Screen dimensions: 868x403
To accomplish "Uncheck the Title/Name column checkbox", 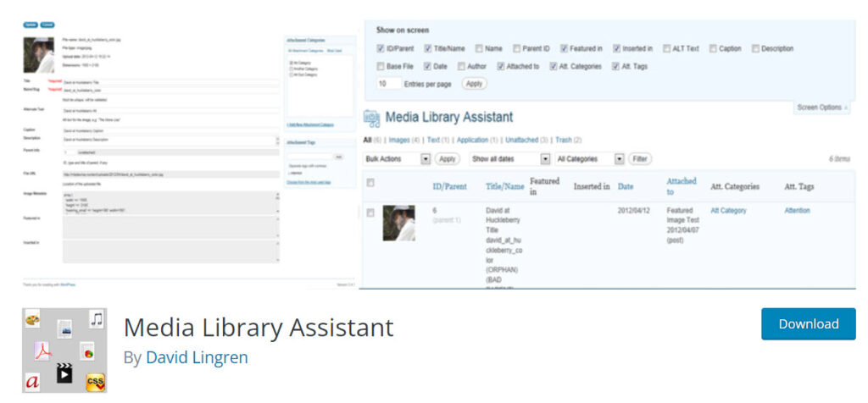I will click(428, 48).
